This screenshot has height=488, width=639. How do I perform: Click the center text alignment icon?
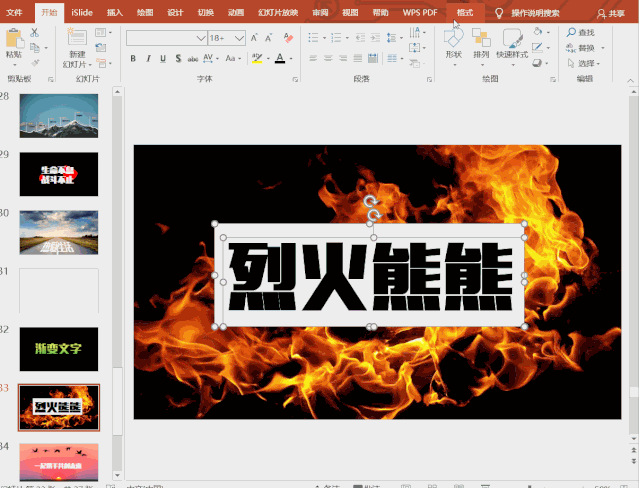[328, 58]
